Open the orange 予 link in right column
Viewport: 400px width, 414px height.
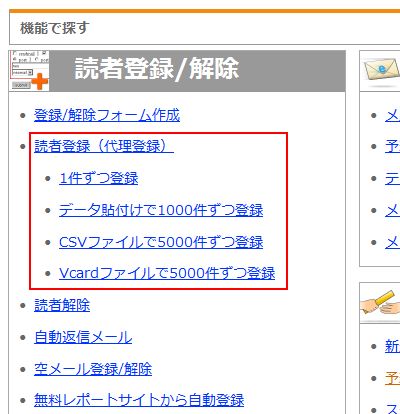[392, 378]
